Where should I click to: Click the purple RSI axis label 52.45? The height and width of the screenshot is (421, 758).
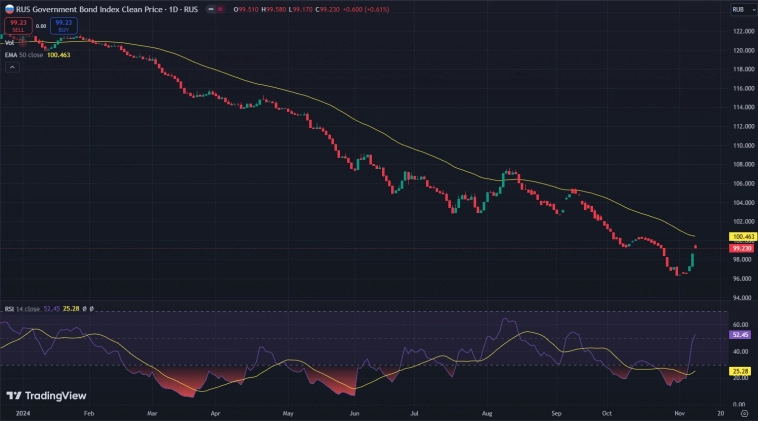741,336
